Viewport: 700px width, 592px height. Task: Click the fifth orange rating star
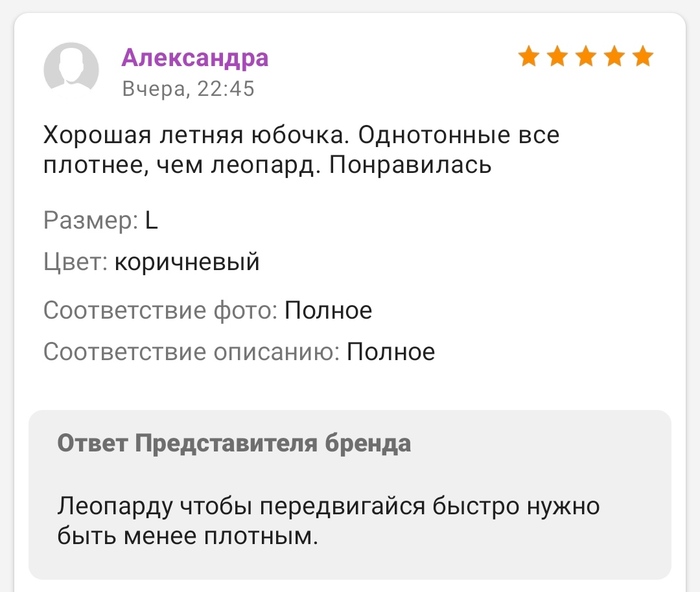643,56
